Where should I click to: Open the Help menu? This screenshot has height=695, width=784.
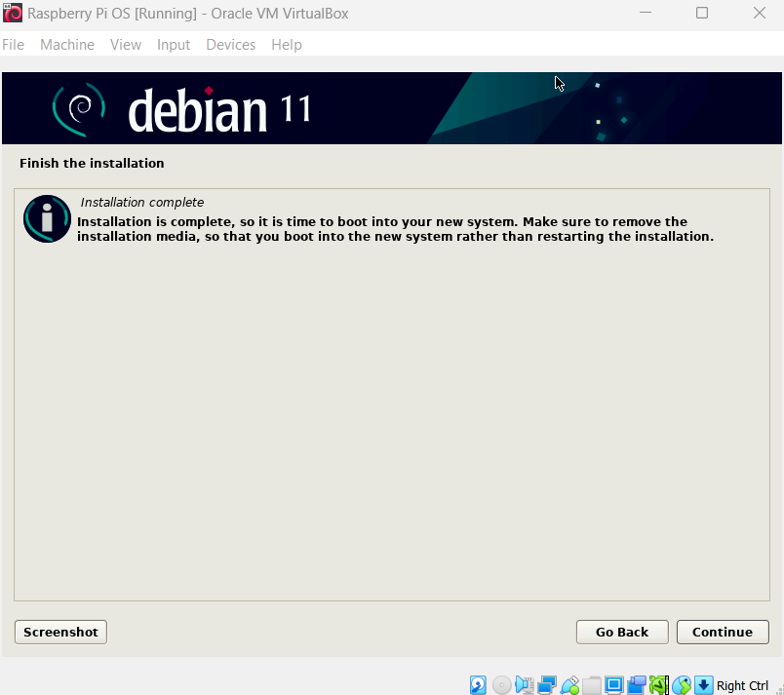click(287, 45)
